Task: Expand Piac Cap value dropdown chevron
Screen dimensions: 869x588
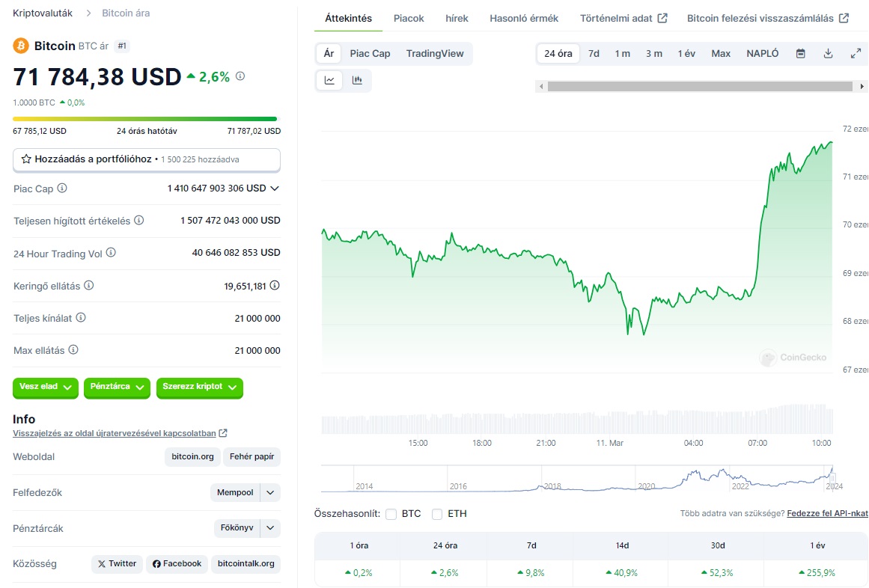Action: [275, 189]
